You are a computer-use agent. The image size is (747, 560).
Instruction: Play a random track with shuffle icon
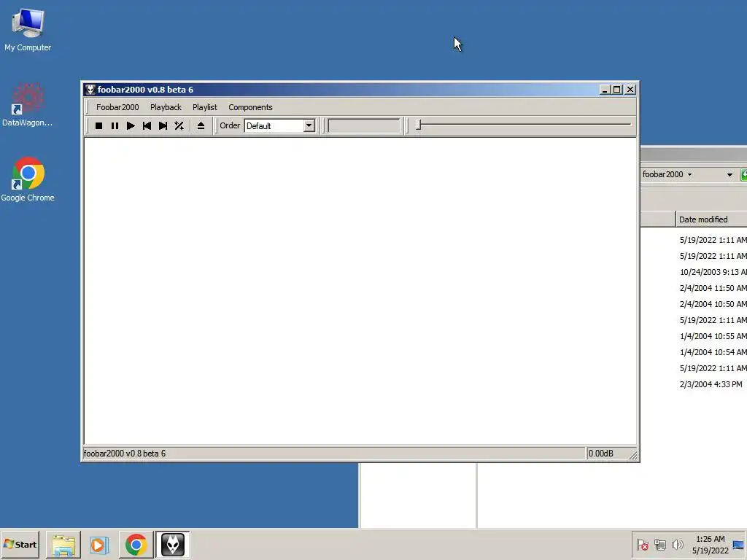pyautogui.click(x=179, y=125)
